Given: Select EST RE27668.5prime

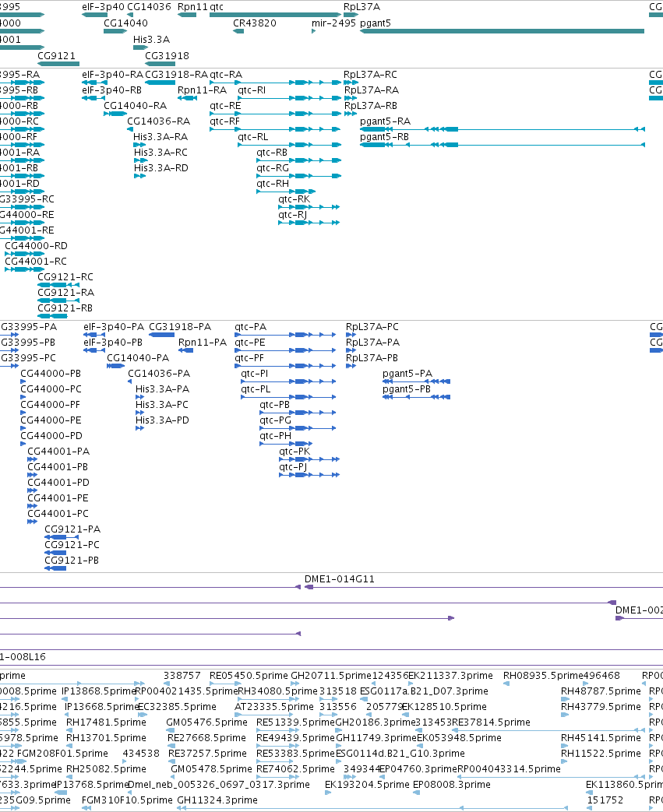Looking at the screenshot, I should [206, 737].
